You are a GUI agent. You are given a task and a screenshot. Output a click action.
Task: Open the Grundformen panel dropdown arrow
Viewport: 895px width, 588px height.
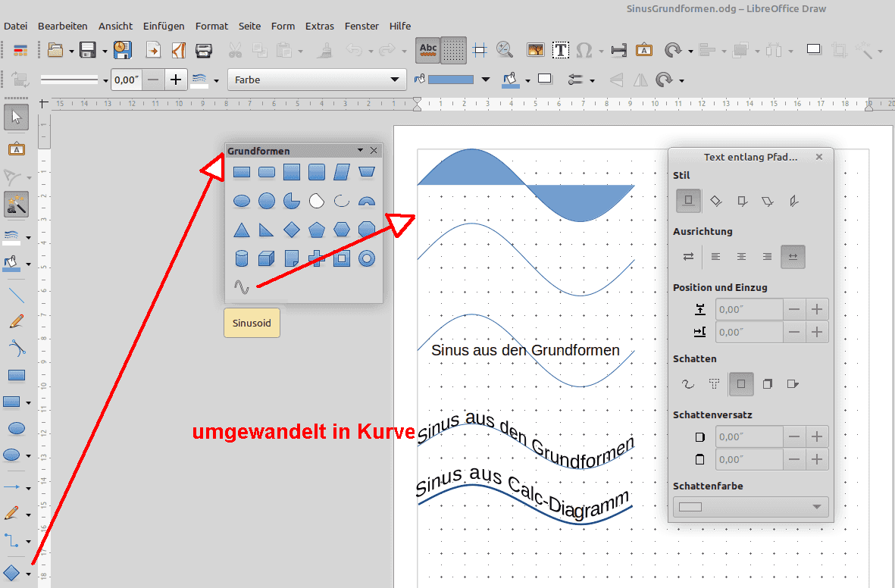[360, 150]
